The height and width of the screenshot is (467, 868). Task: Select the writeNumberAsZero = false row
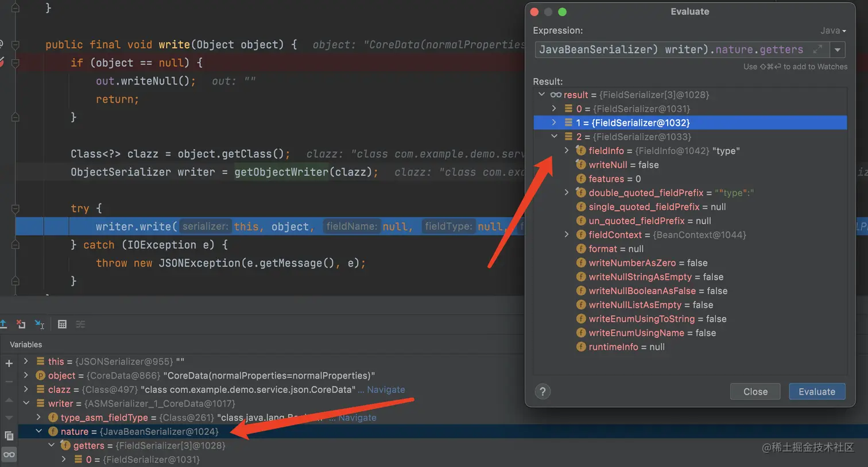coord(690,263)
